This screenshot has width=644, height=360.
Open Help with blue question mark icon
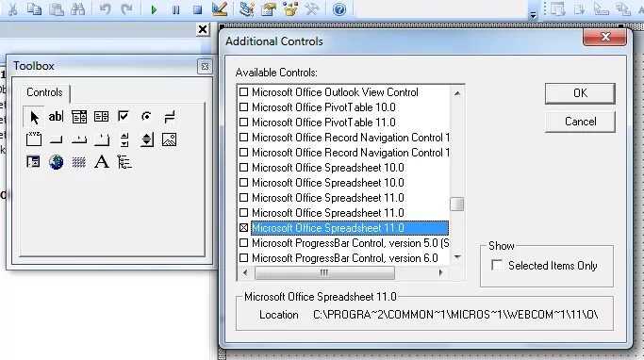pos(339,9)
